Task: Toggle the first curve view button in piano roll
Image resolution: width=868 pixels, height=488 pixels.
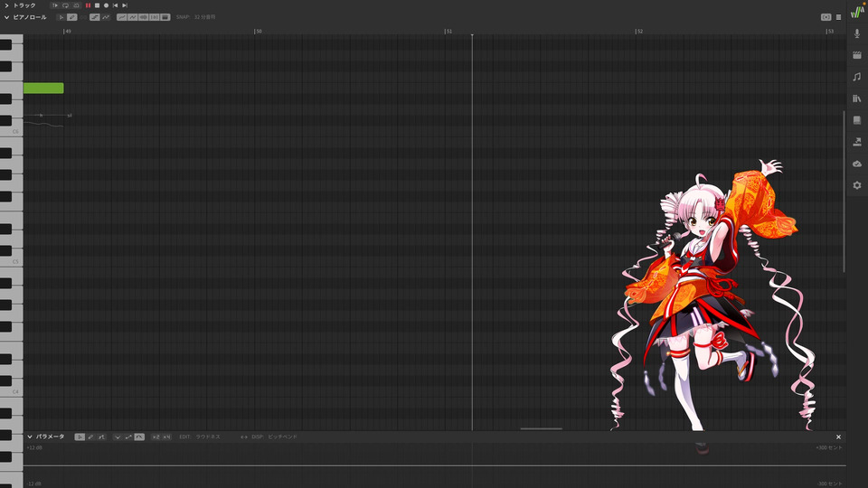Action: [122, 17]
